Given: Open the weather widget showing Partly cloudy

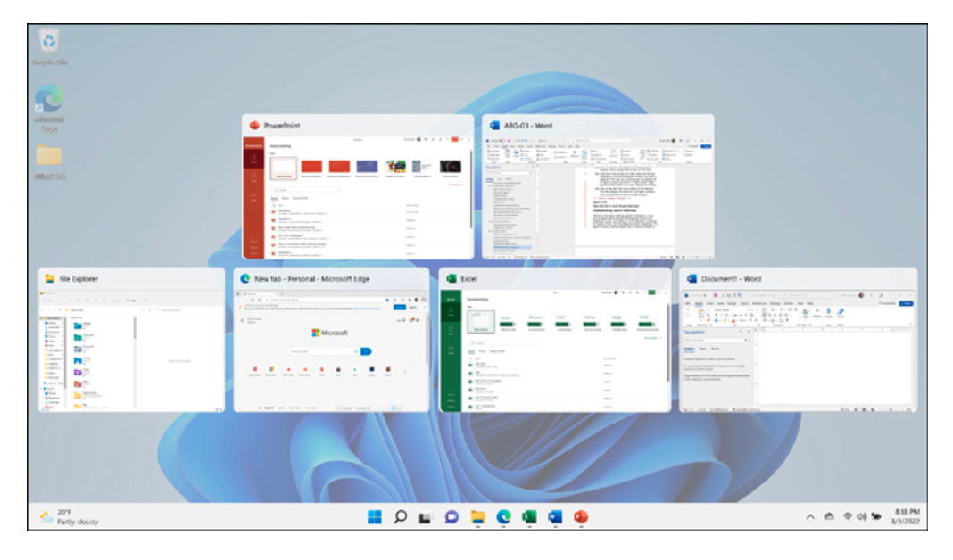Looking at the screenshot, I should click(x=70, y=517).
